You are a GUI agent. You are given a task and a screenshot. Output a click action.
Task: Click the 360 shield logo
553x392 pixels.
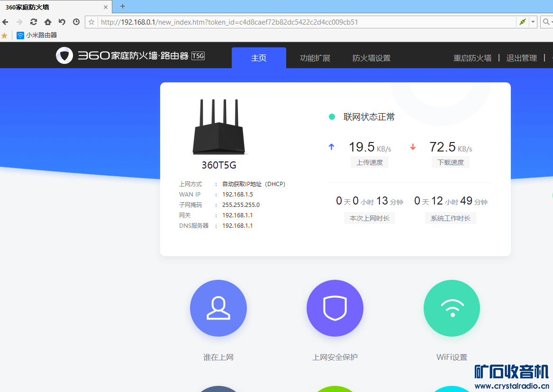point(64,56)
